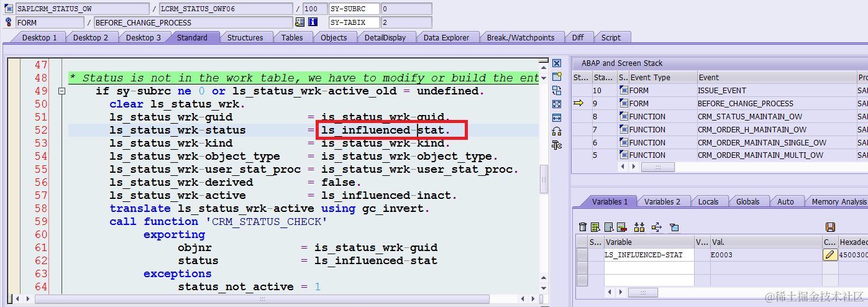Switch to the Desktop 2 tab
Viewport: 868px width, 307px height.
(91, 37)
